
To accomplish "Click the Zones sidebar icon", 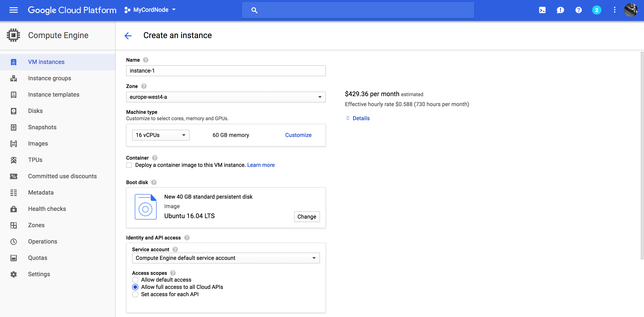I will [13, 225].
